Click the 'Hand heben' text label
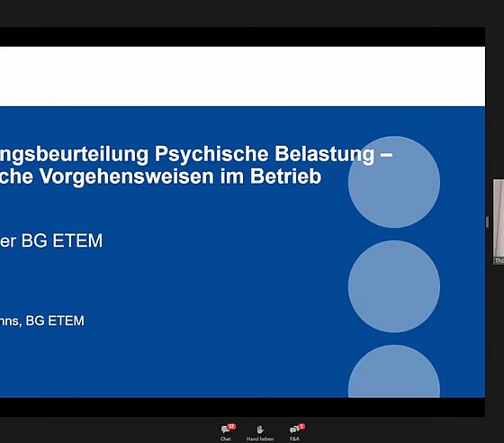 point(260,438)
